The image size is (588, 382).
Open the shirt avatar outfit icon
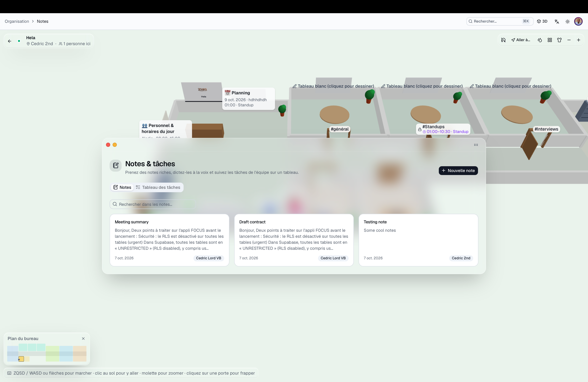[x=559, y=40]
